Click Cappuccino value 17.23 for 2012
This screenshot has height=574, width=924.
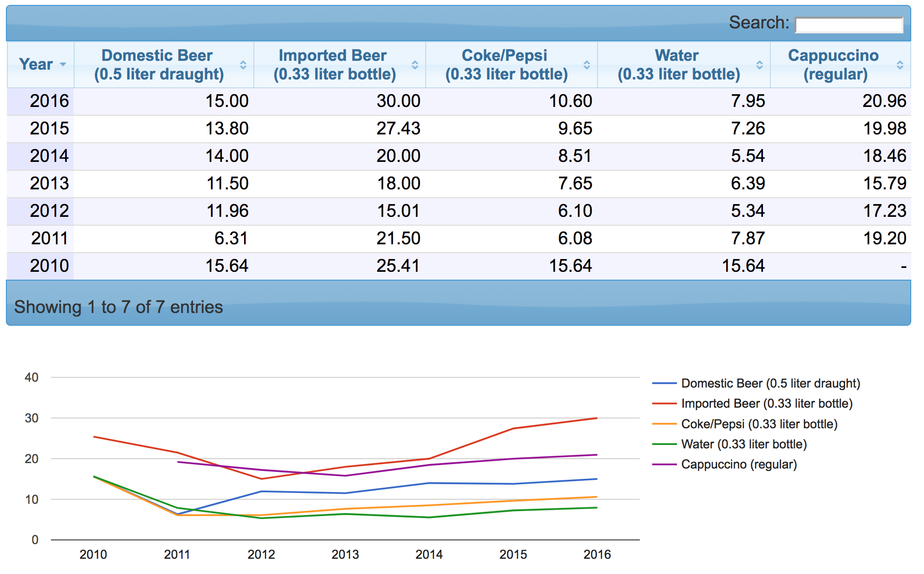pos(885,211)
